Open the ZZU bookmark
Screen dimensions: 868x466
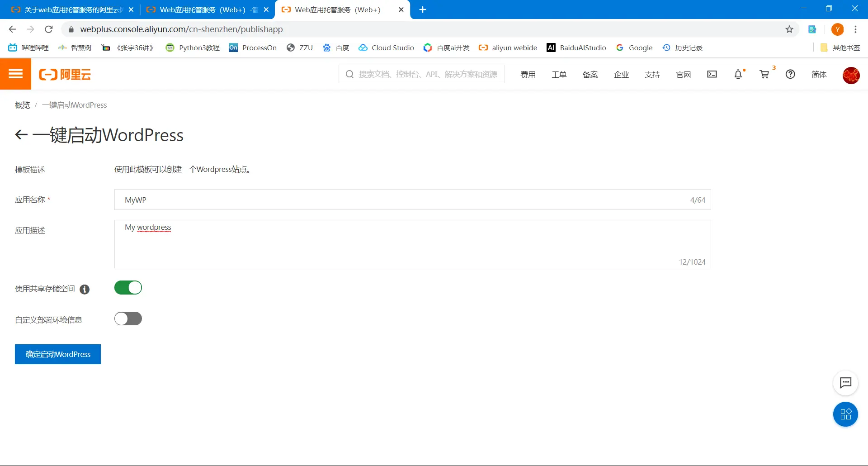300,48
